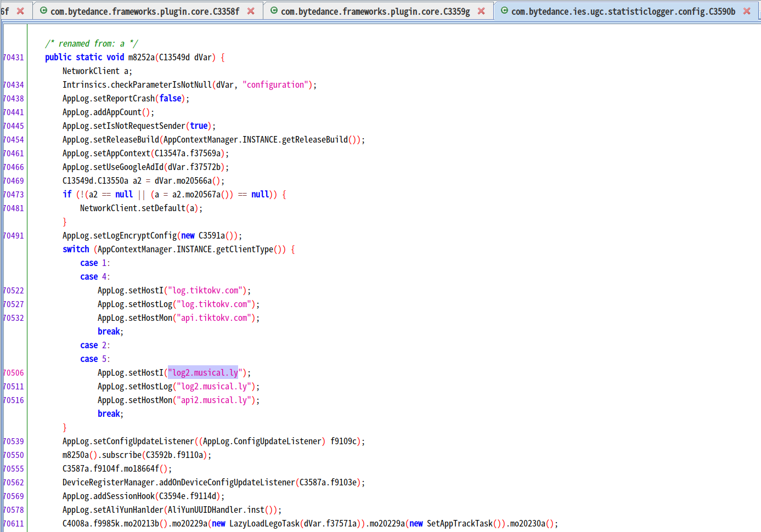Click the m8252a method name in its declaration
Viewport: 761px width, 532px height.
click(141, 58)
